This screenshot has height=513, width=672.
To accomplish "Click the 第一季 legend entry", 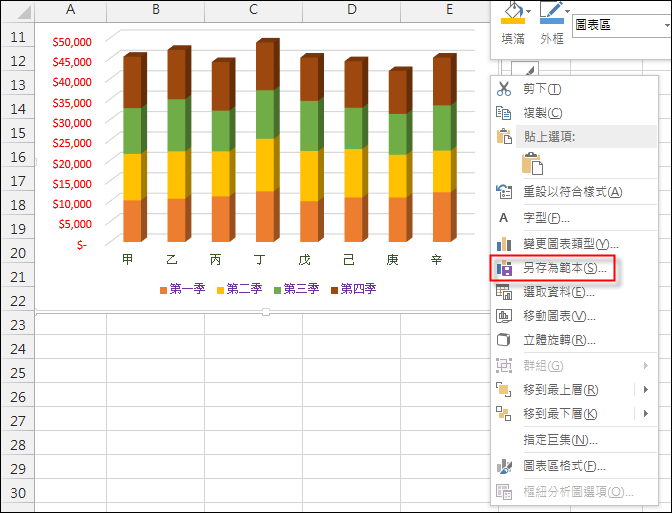I will click(183, 289).
